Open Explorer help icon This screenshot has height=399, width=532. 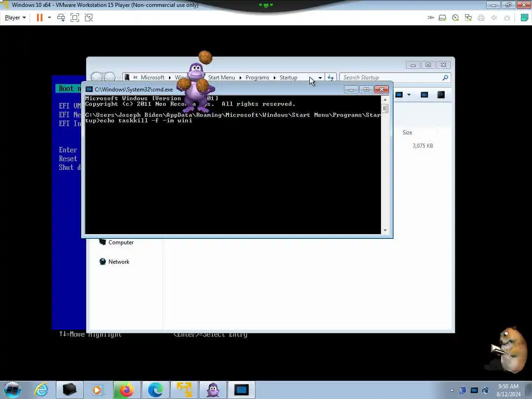(x=441, y=95)
